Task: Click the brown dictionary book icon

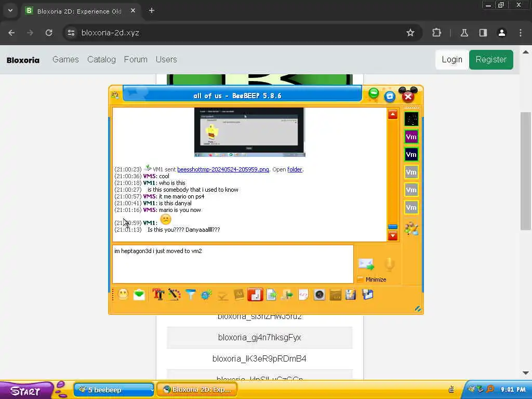Action: [x=239, y=294]
